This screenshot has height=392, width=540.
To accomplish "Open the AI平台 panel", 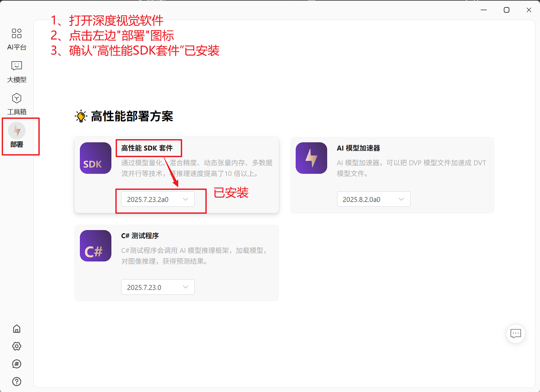I will (17, 39).
